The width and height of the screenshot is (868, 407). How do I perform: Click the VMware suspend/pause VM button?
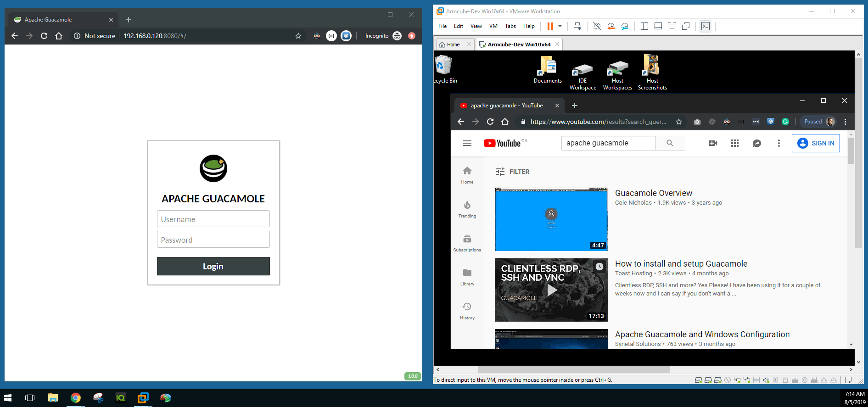550,26
